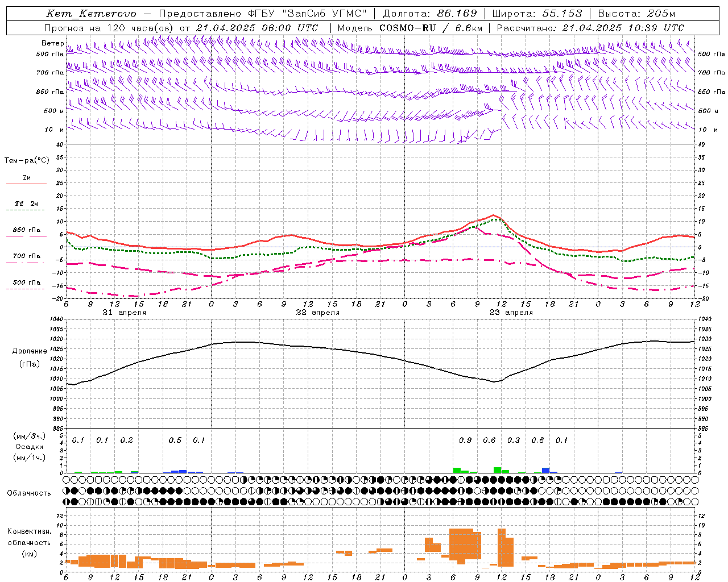Click the '23 апреля' date label
The image size is (728, 582).
click(x=511, y=313)
